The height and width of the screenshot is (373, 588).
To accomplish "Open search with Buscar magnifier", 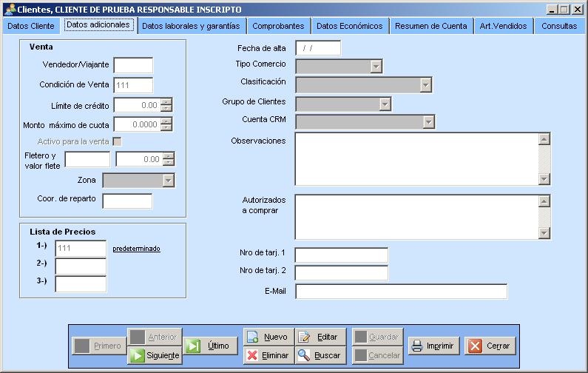I will point(320,355).
